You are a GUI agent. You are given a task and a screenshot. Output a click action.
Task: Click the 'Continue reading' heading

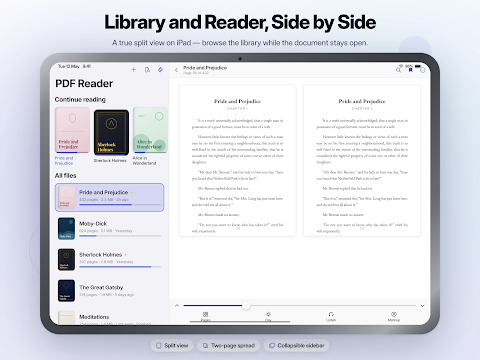(x=80, y=99)
